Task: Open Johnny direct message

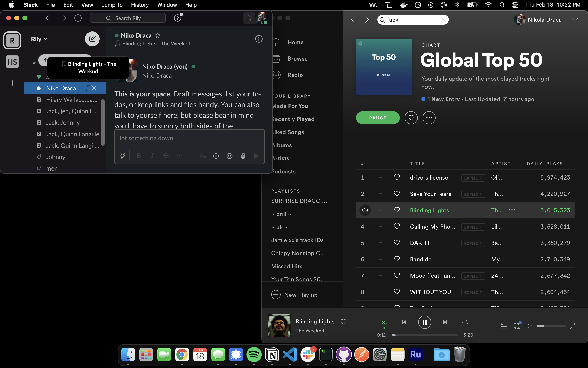Action: [65, 157]
